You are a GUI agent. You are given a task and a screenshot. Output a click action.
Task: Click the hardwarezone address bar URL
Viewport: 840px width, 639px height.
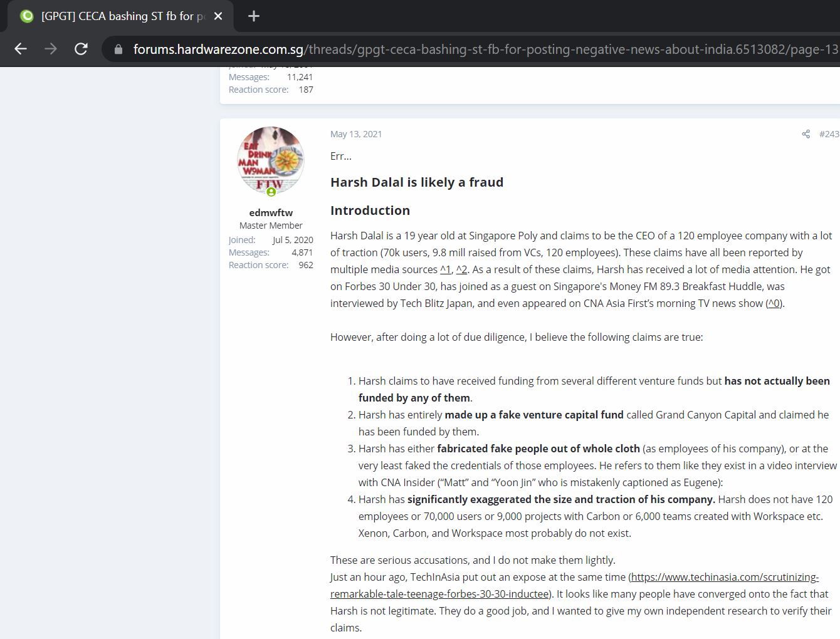[485, 49]
